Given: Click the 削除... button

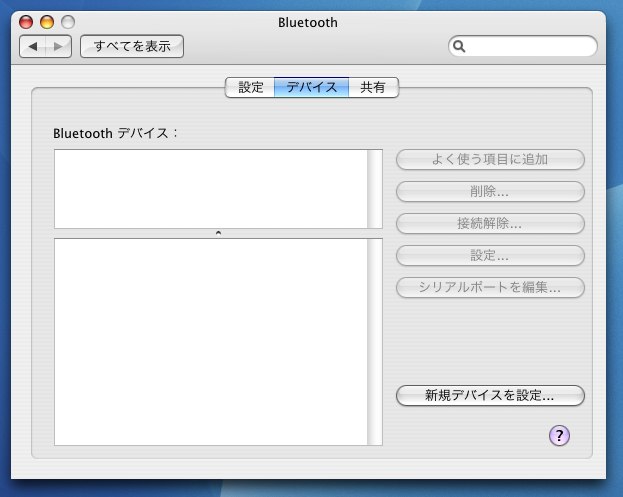Looking at the screenshot, I should click(490, 191).
